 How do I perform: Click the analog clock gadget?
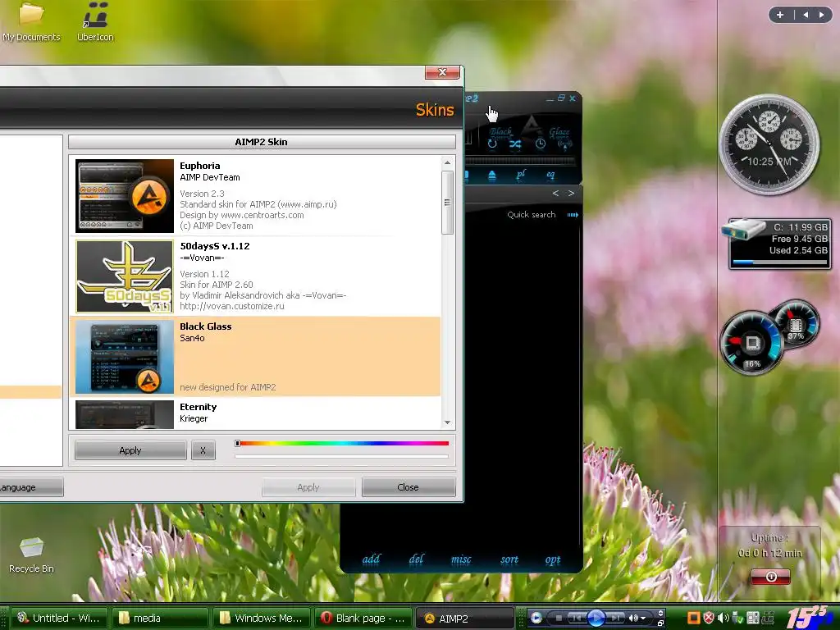coord(769,145)
